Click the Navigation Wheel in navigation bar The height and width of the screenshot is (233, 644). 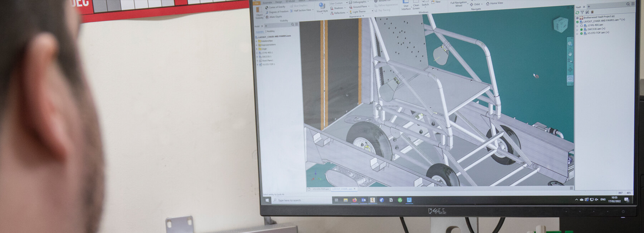tap(570, 44)
